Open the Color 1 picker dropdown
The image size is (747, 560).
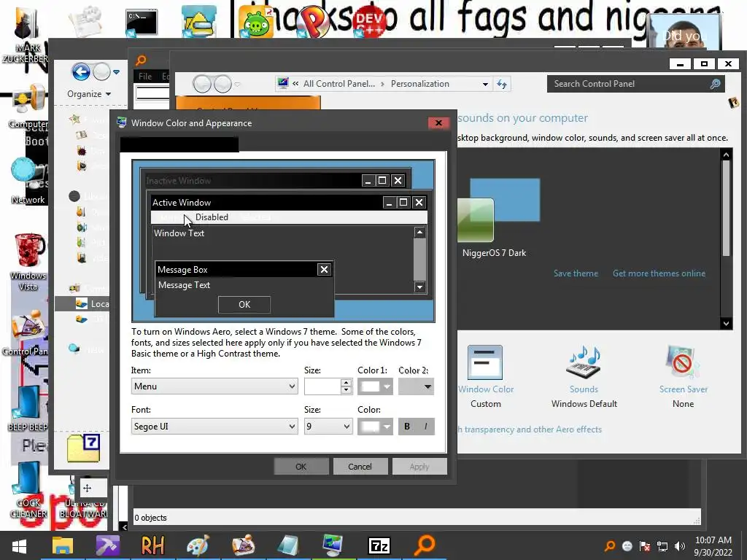[x=375, y=386]
